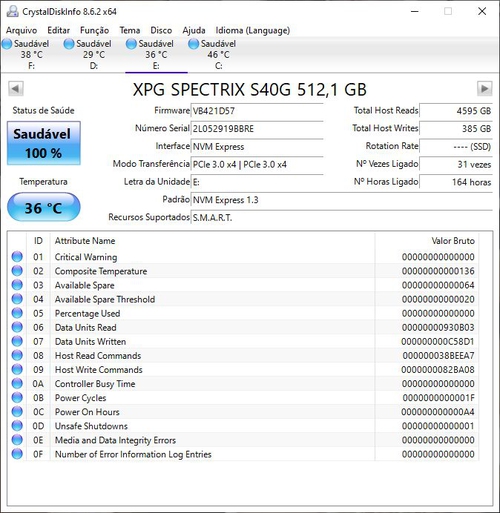
Task: Click status dot of Percentage Used row
Action: (17, 313)
